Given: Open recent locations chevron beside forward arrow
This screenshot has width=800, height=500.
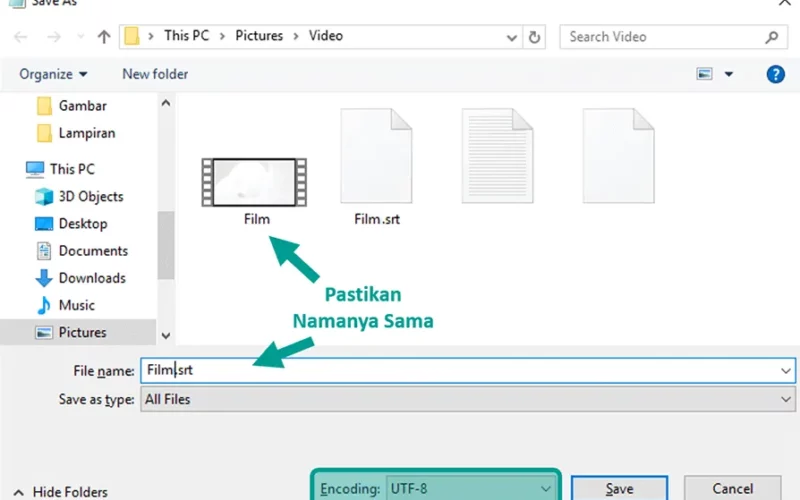Looking at the screenshot, I should tap(81, 37).
